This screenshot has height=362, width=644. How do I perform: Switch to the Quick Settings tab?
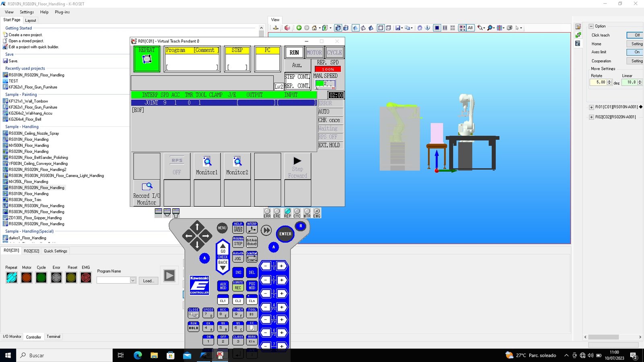[56, 251]
